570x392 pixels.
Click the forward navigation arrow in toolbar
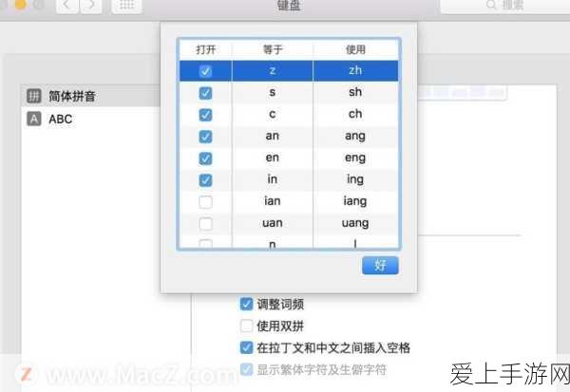click(x=91, y=6)
